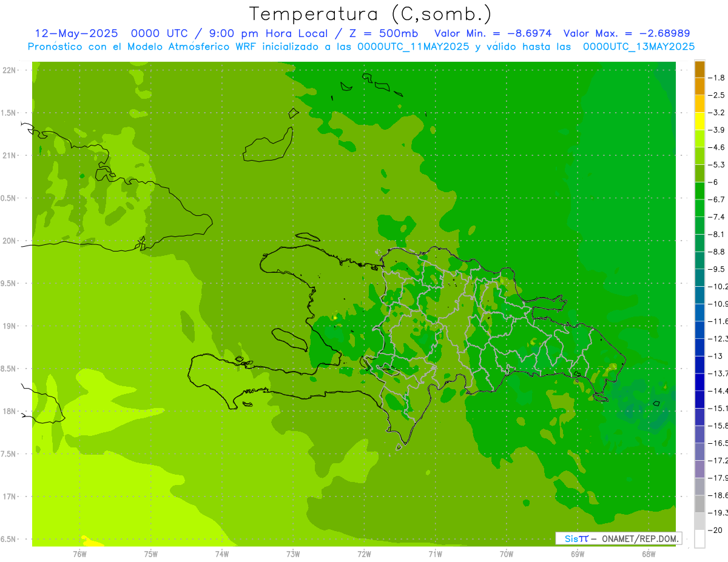Click the yellow swatch between -3.2 and -3.9
The image size is (728, 562).
click(699, 121)
